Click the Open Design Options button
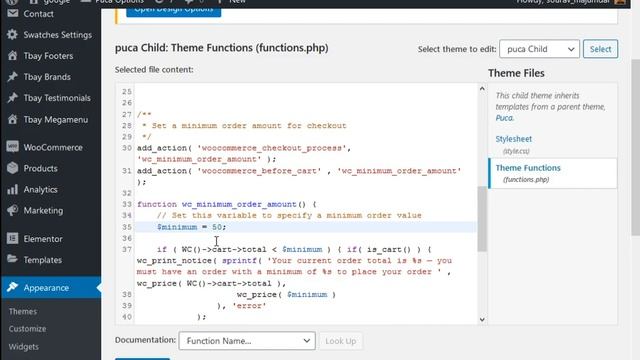The height and width of the screenshot is (360, 640). [173, 10]
